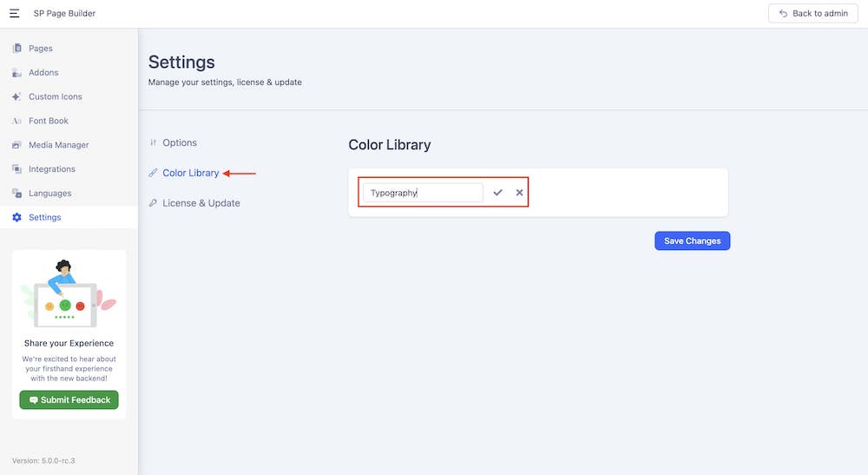Open the Addons icon in sidebar
This screenshot has width=868, height=475.
pyautogui.click(x=17, y=73)
